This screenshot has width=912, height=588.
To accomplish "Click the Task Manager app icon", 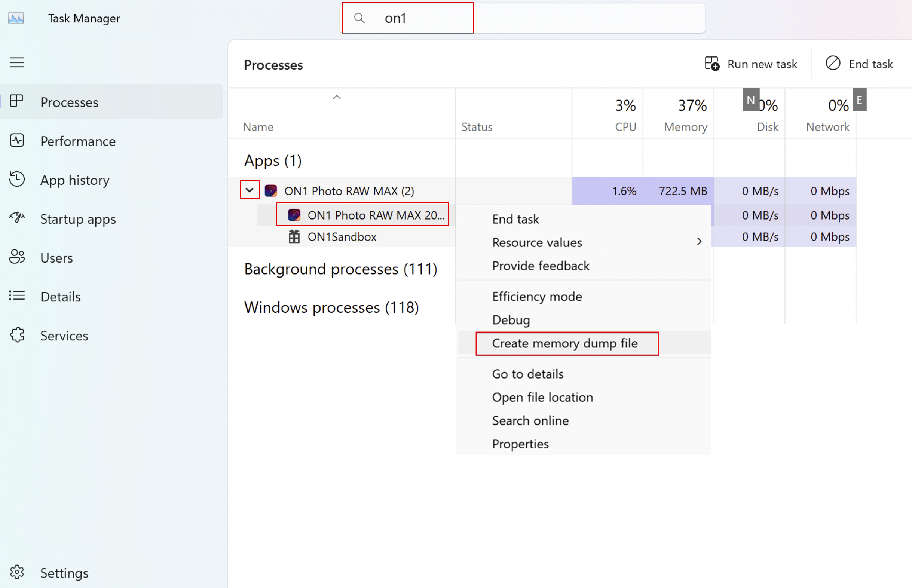I will click(x=16, y=18).
